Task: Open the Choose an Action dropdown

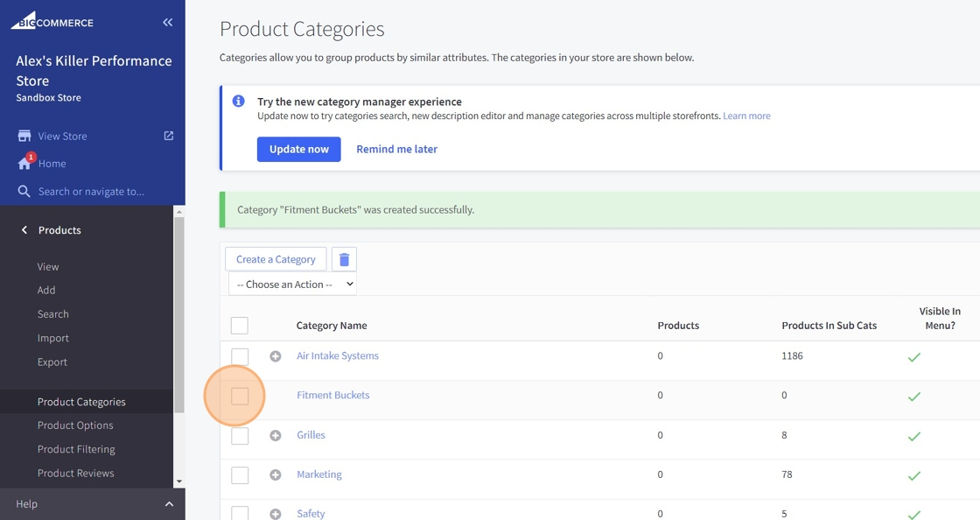Action: pyautogui.click(x=292, y=285)
